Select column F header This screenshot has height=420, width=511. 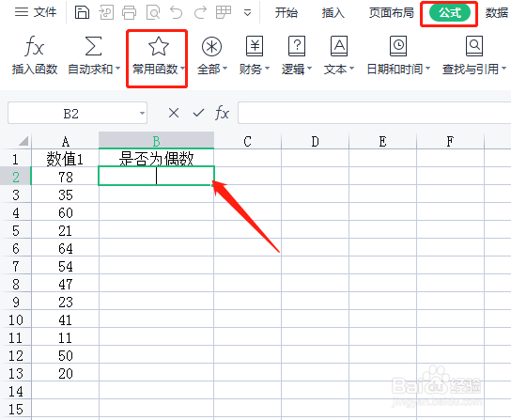pos(450,141)
